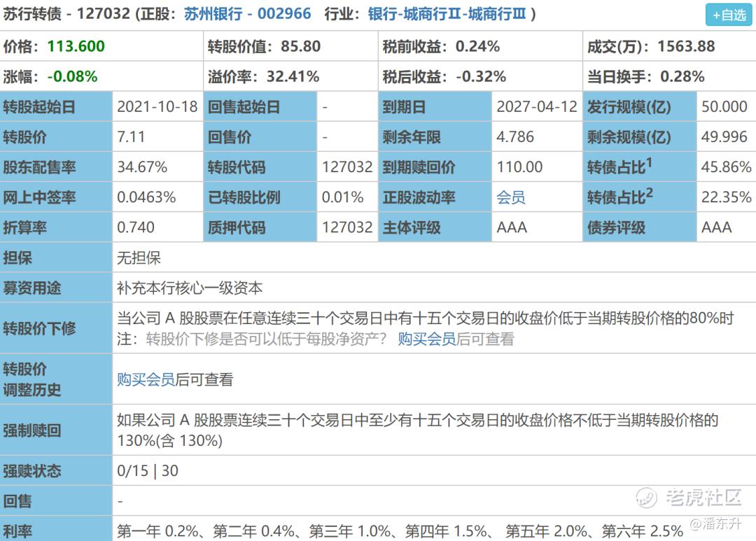Click the 网上中签率 value 0.0463%
The height and width of the screenshot is (541, 756).
[146, 197]
